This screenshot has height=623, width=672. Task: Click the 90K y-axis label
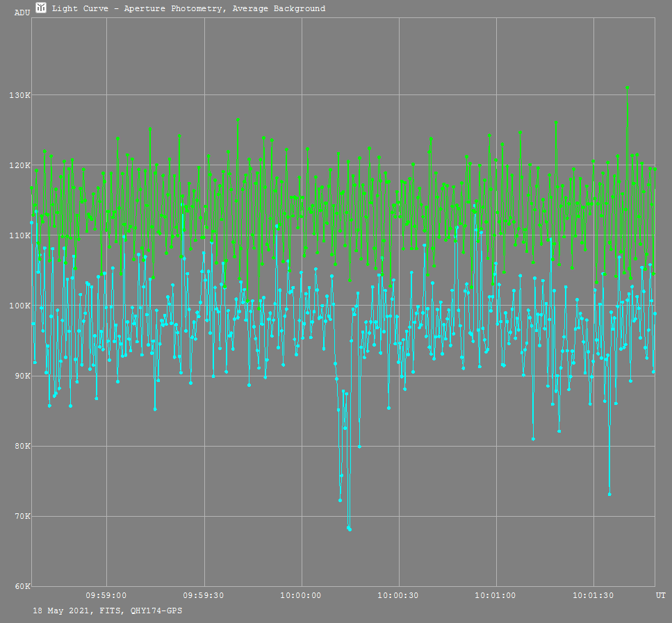point(22,376)
